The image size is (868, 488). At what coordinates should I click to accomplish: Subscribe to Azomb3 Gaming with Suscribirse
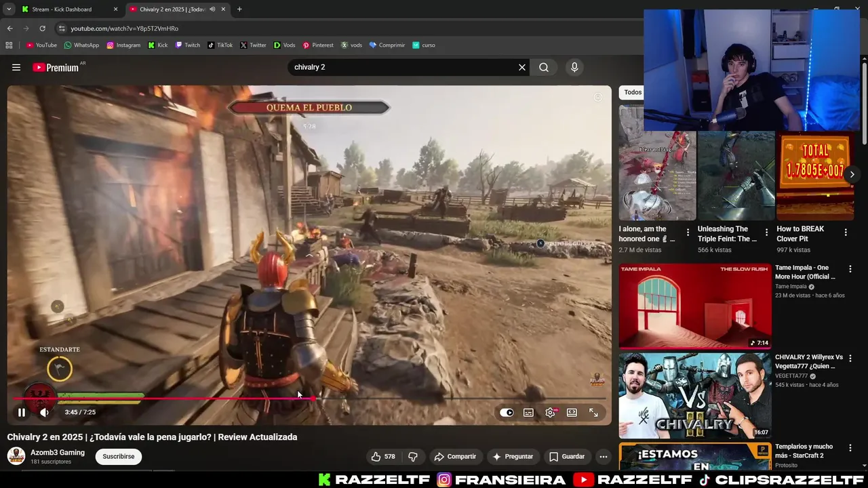[x=119, y=457]
